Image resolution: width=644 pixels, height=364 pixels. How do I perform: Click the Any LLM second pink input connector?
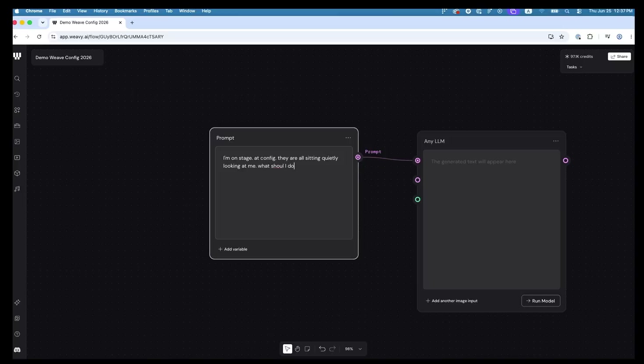coord(418,180)
